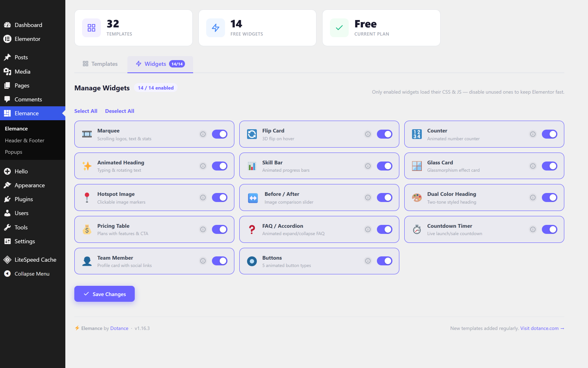Screen dimensions: 588x368
Task: Click the Select All link
Action: (86, 111)
